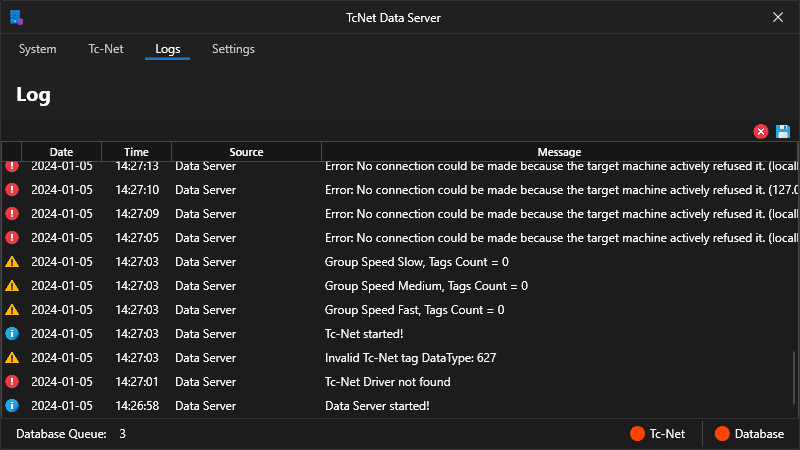Click the Message column header
This screenshot has height=450, width=800.
pos(559,152)
